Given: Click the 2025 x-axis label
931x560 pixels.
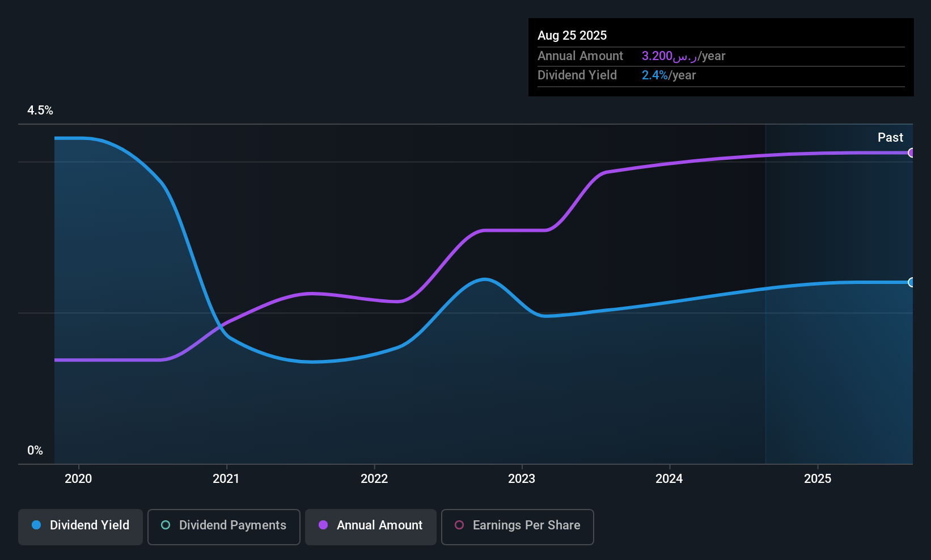Looking at the screenshot, I should pos(818,478).
